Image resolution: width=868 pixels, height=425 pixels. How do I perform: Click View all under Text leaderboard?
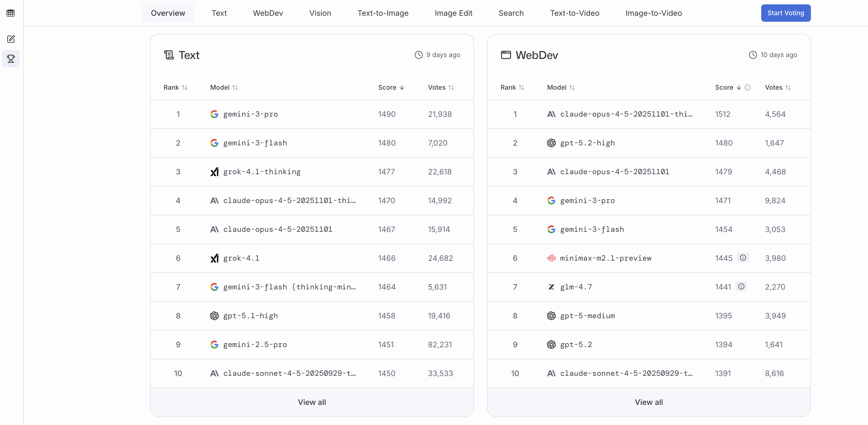312,402
